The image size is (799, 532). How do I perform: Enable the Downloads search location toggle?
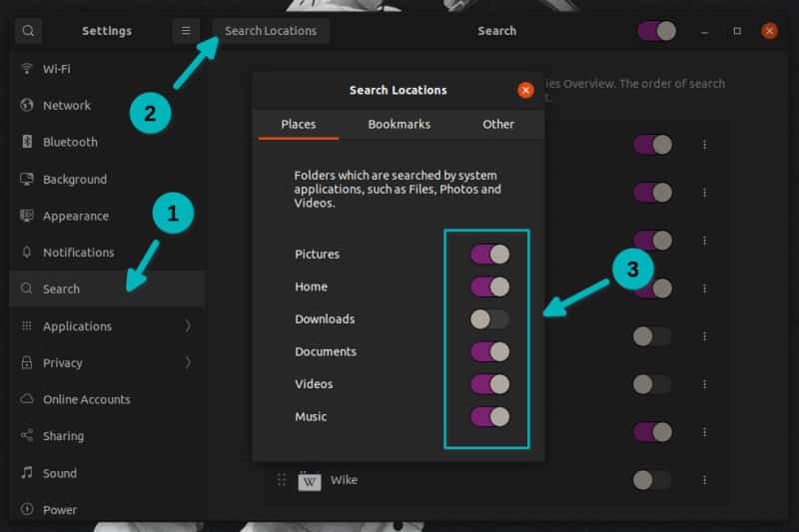pyautogui.click(x=490, y=319)
